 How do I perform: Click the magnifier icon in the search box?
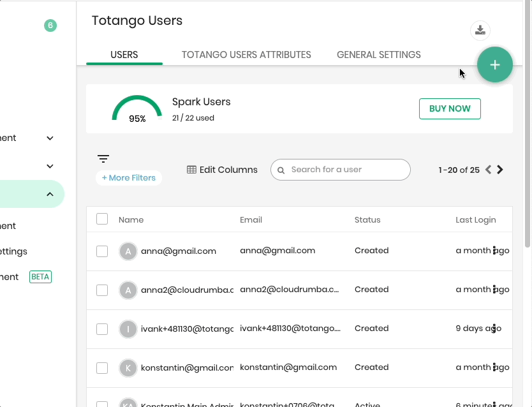click(281, 170)
